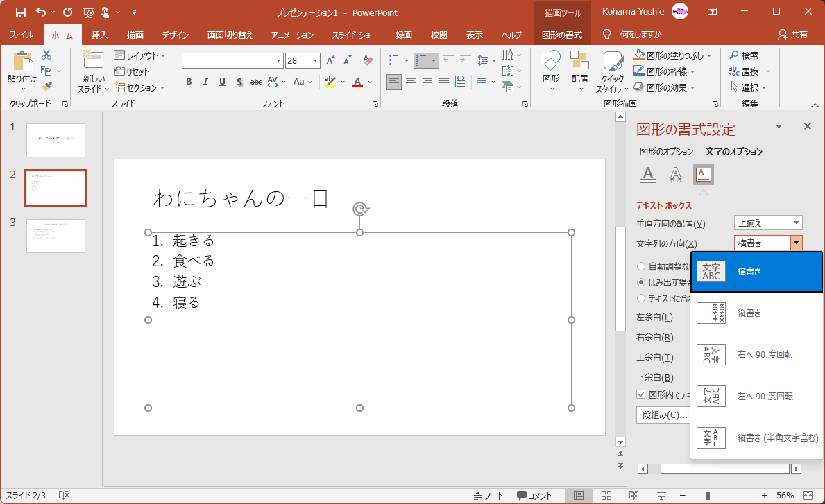Viewport: 825px width, 504px height.
Task: Open the Text Effects icon in format pane
Action: coord(675,175)
